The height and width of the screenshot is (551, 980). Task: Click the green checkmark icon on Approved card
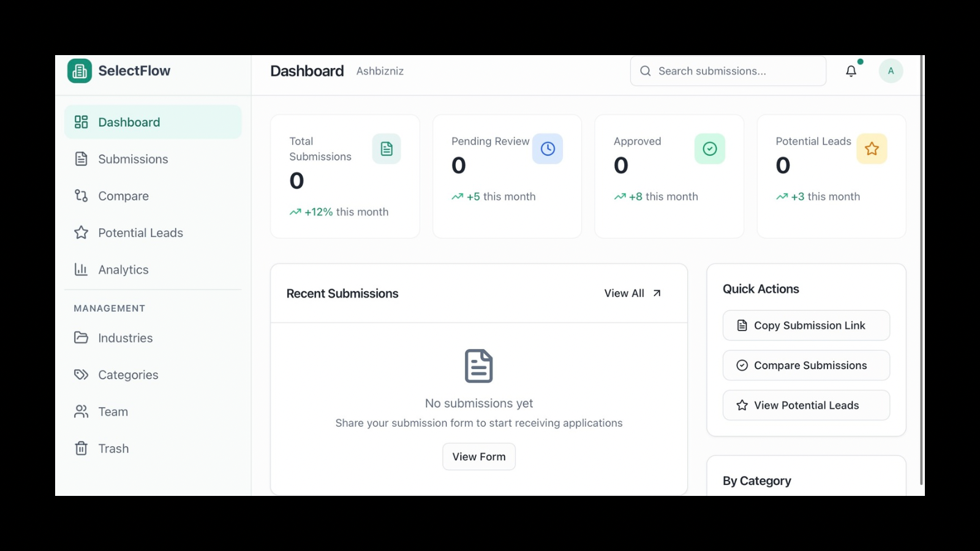click(709, 148)
